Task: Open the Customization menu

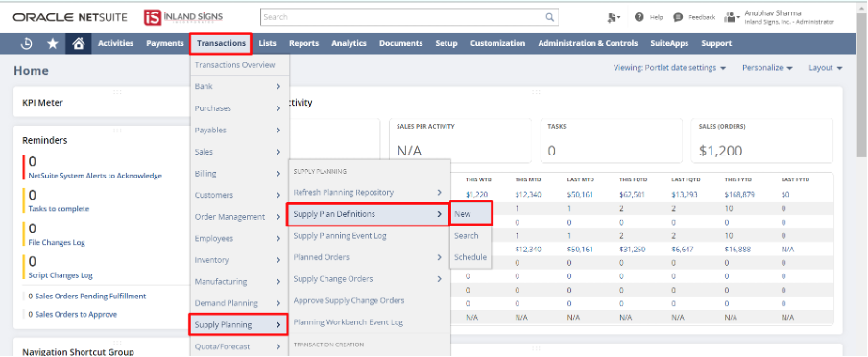Action: [x=497, y=43]
